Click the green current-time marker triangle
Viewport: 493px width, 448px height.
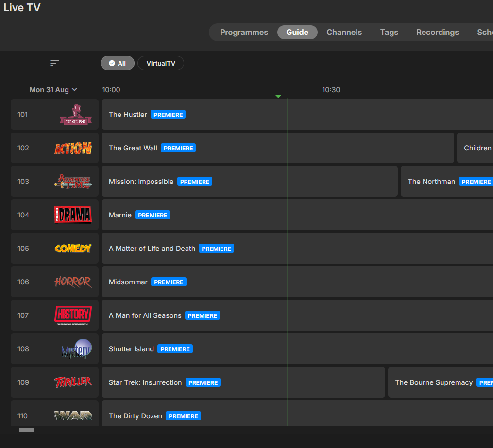(278, 96)
